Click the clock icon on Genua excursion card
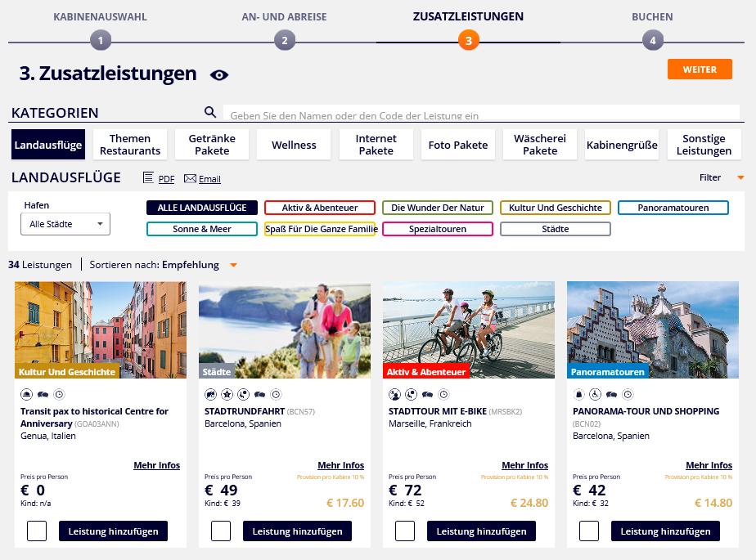Viewport: 756px width, 560px height. [x=59, y=395]
